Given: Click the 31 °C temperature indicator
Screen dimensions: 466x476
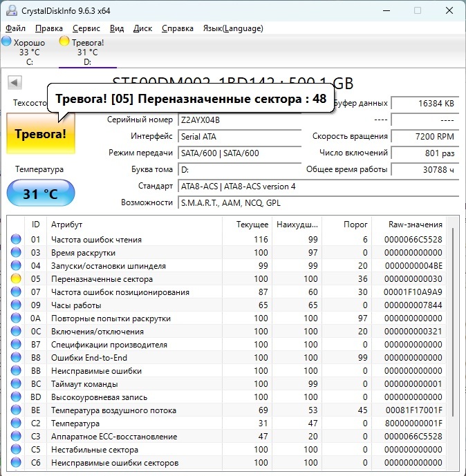Looking at the screenshot, I should point(41,193).
